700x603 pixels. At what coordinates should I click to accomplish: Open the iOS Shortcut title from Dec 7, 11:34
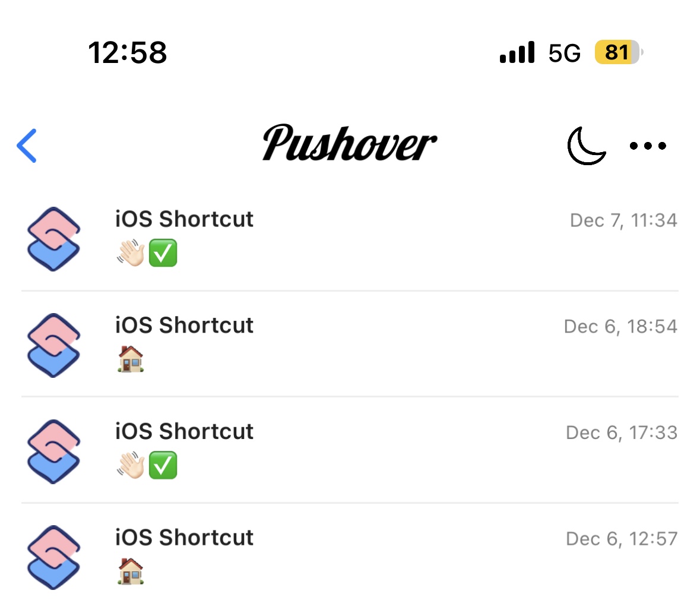point(184,219)
